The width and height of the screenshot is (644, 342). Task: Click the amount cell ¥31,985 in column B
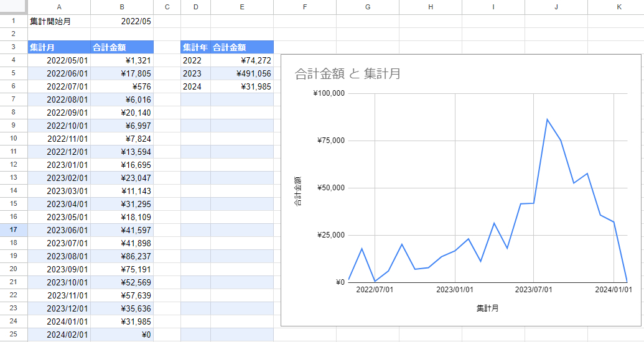click(x=122, y=321)
